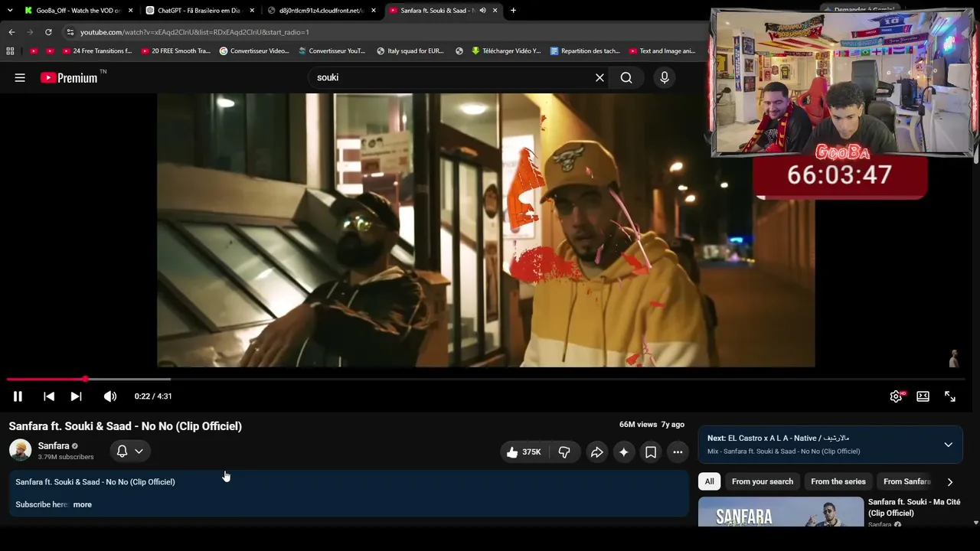Dislike the No No video
The height and width of the screenshot is (551, 980).
coord(564,452)
